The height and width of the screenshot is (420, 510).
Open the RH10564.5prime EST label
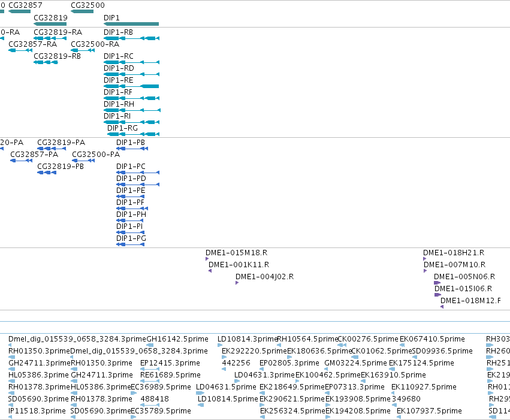click(x=307, y=339)
